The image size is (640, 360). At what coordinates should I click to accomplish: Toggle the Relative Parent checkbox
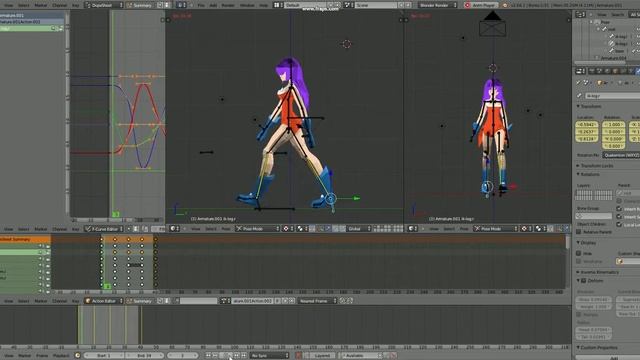[578, 232]
